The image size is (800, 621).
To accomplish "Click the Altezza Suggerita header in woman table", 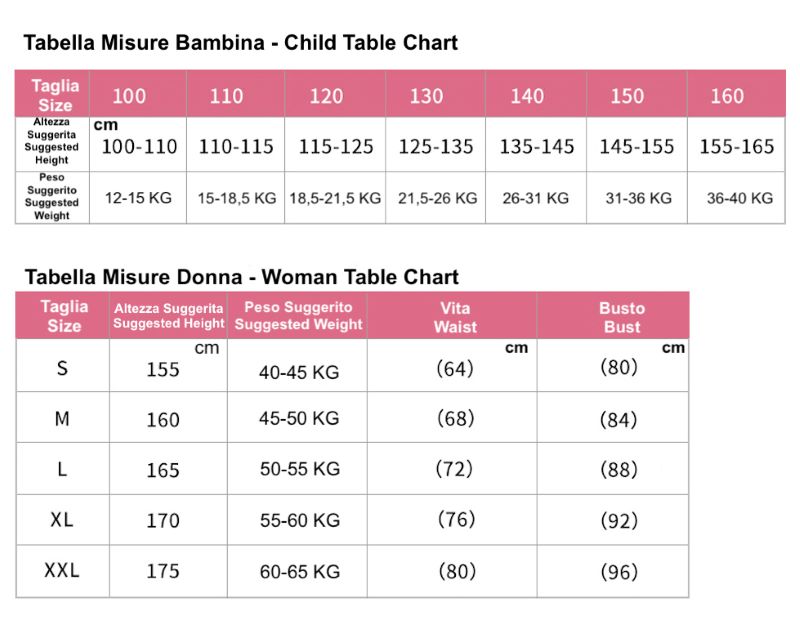I will (x=169, y=316).
